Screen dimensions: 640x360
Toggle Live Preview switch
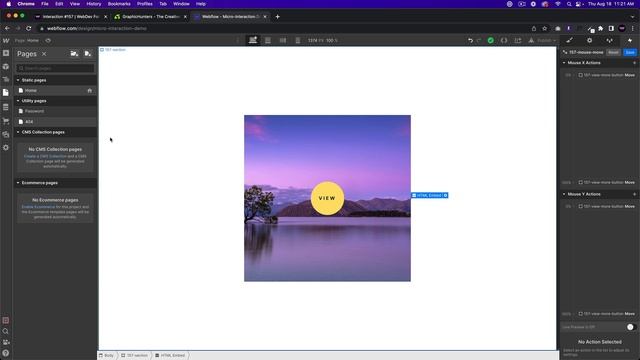click(x=631, y=327)
